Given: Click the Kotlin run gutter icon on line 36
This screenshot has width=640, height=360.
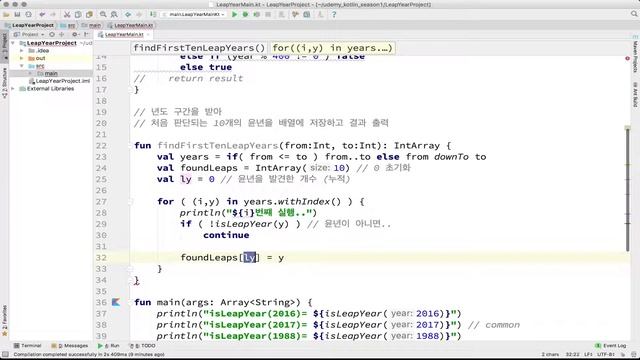Looking at the screenshot, I should click(x=116, y=302).
